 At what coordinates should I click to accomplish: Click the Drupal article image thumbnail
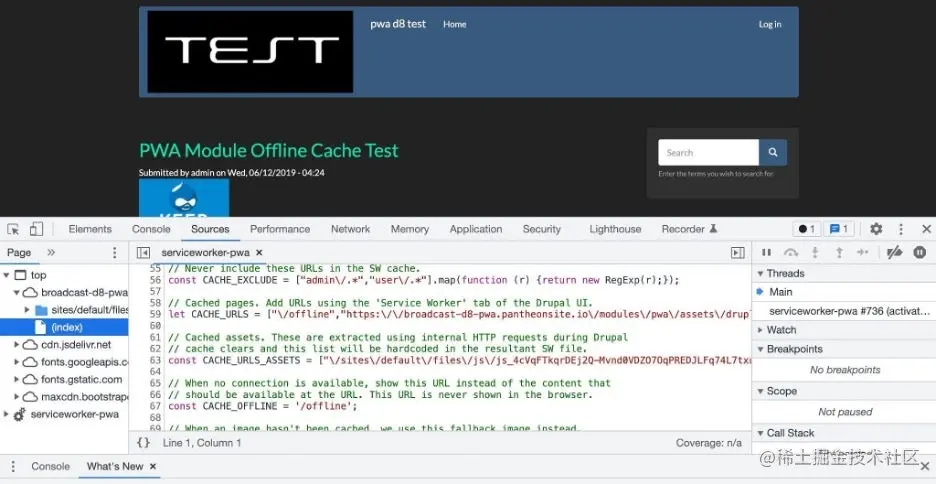coord(184,198)
